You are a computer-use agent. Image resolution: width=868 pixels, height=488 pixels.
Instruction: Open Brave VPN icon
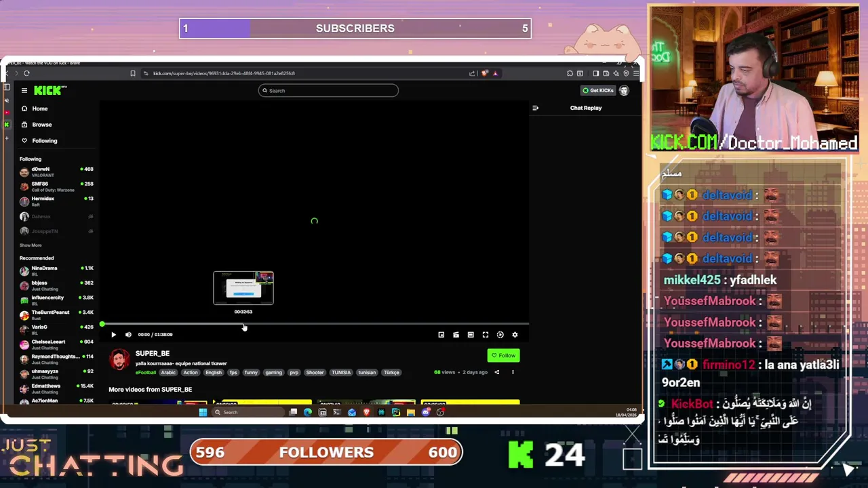click(x=626, y=73)
